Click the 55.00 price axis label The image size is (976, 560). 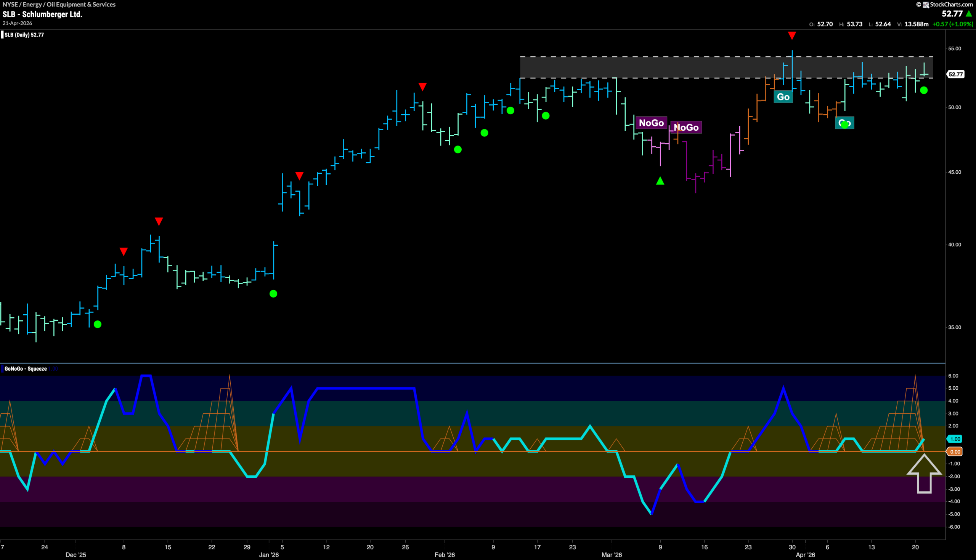tap(954, 49)
